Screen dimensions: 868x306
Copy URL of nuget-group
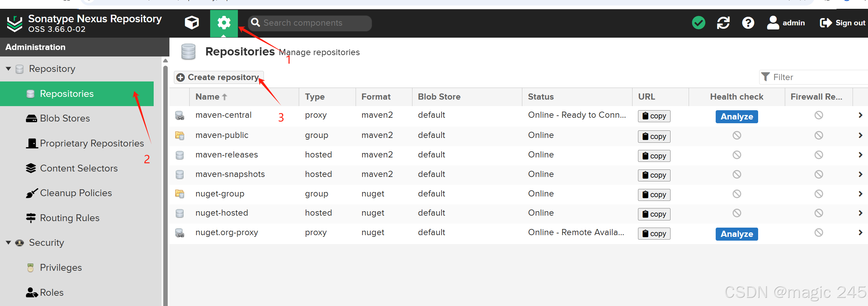point(654,195)
